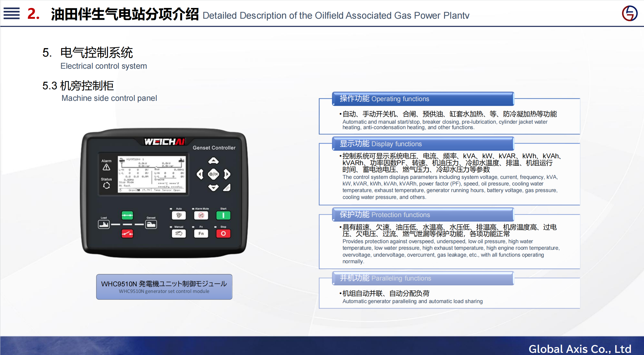The height and width of the screenshot is (355, 644).
Task: Click the green breaker close button
Action: [127, 215]
